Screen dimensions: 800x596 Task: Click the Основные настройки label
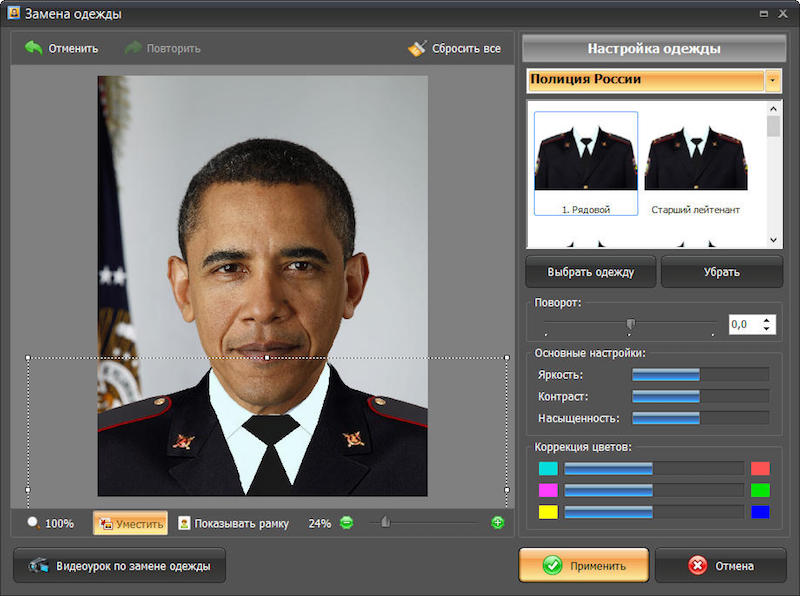590,353
